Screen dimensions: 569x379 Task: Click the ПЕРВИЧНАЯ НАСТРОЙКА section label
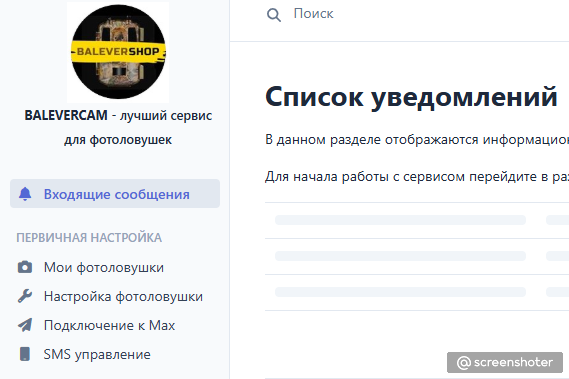[89, 238]
